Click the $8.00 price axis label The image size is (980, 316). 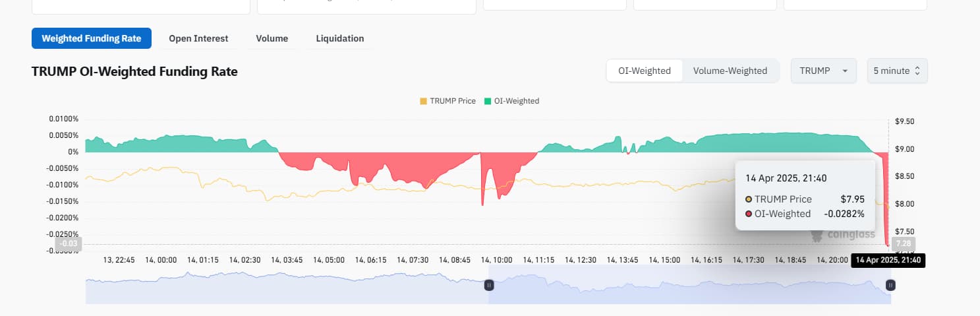pyautogui.click(x=905, y=204)
